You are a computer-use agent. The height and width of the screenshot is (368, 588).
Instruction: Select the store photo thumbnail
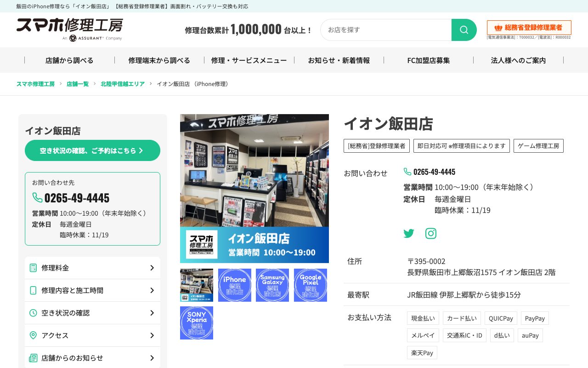[x=197, y=285]
